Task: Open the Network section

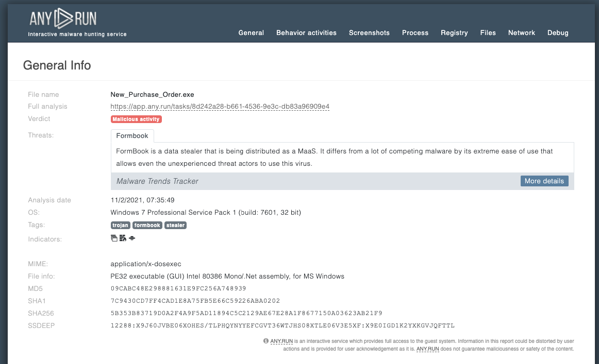Action: (522, 33)
